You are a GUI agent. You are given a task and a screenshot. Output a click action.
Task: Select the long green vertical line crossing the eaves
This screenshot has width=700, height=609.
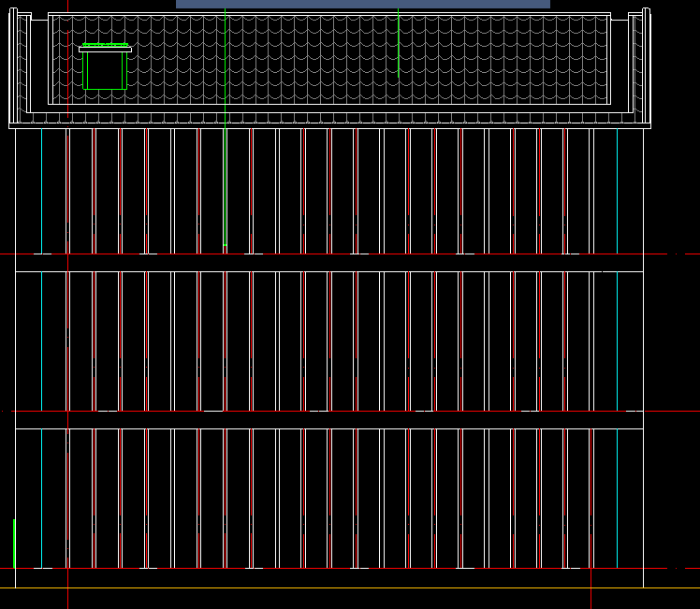pos(225,127)
